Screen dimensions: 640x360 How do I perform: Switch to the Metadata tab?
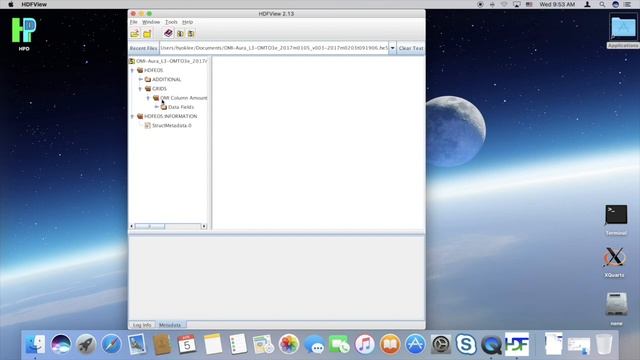pos(170,325)
